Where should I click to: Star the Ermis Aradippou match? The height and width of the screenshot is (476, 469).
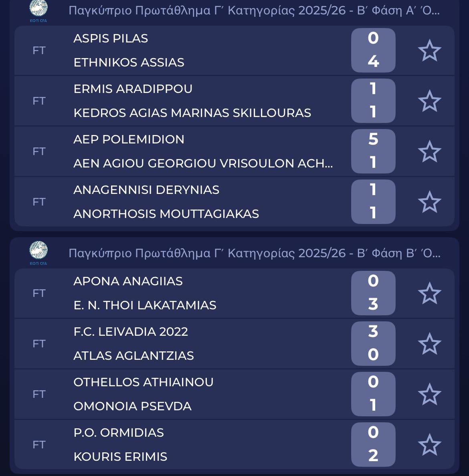pos(429,101)
